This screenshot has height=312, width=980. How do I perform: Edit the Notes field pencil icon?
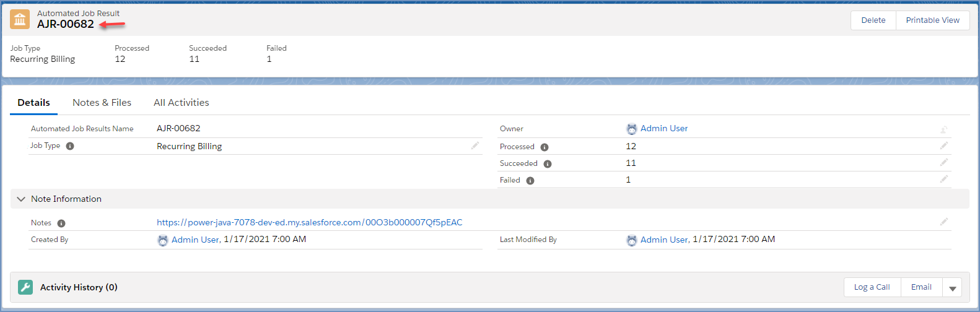point(944,222)
